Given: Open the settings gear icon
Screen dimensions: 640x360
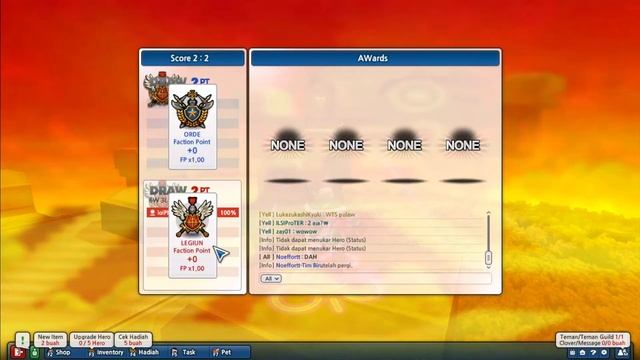Looking at the screenshot, I should 604,353.
